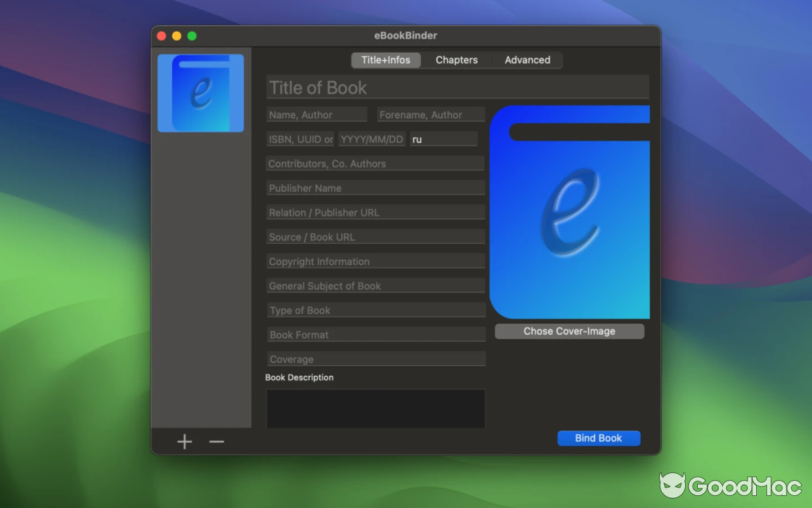Click the Forename, Author field

(x=431, y=114)
